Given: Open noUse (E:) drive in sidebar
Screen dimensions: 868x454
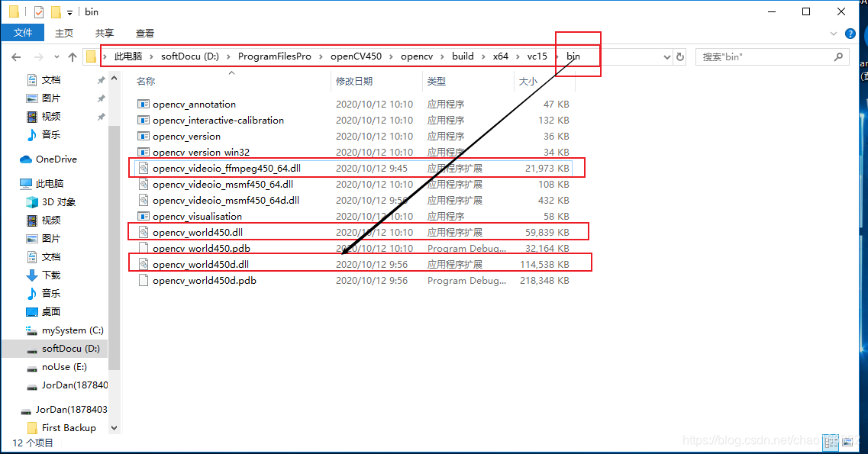Looking at the screenshot, I should [64, 366].
